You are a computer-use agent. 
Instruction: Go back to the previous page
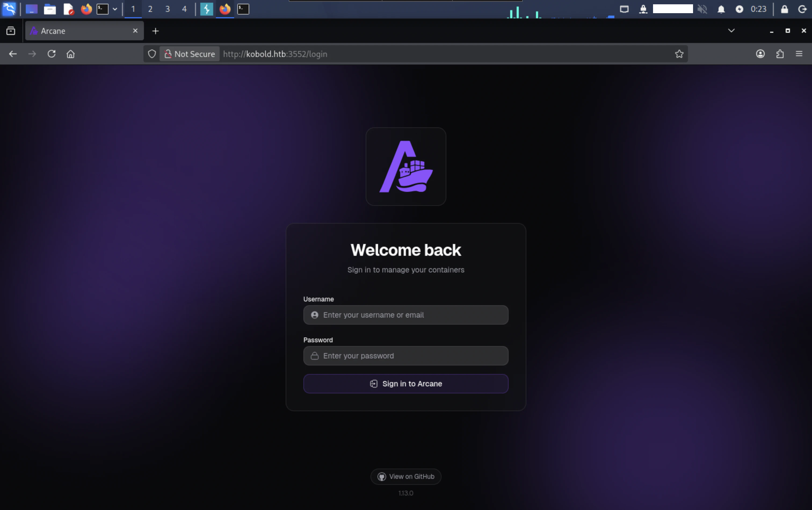[x=13, y=54]
